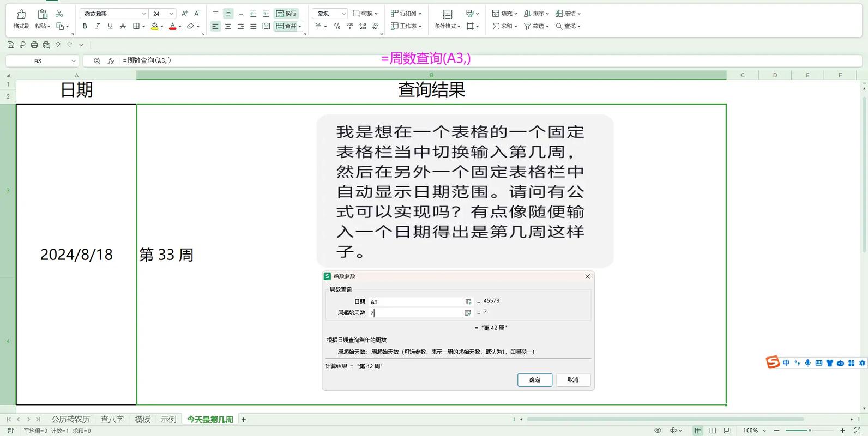Toggle left horizontal alignment
The width and height of the screenshot is (868, 436).
pyautogui.click(x=215, y=26)
